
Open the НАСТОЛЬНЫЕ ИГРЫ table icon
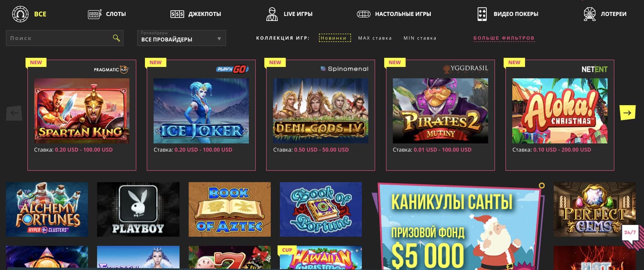pos(364,14)
